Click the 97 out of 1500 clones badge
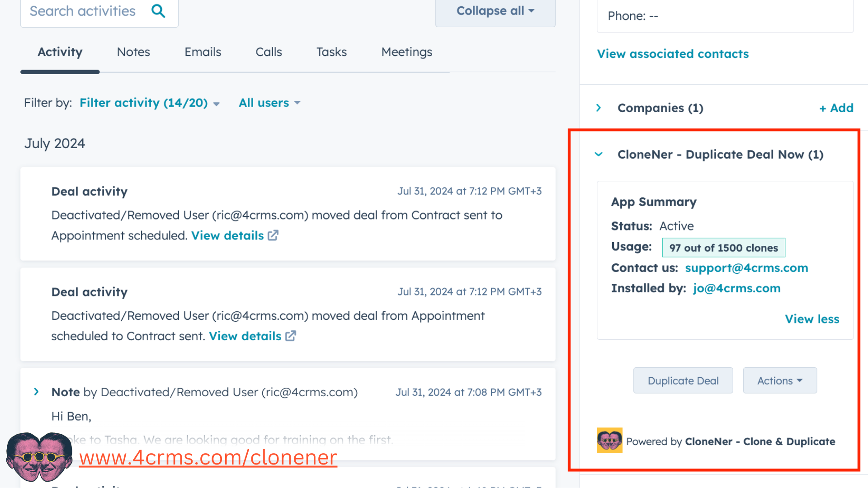This screenshot has height=488, width=868. (x=723, y=248)
